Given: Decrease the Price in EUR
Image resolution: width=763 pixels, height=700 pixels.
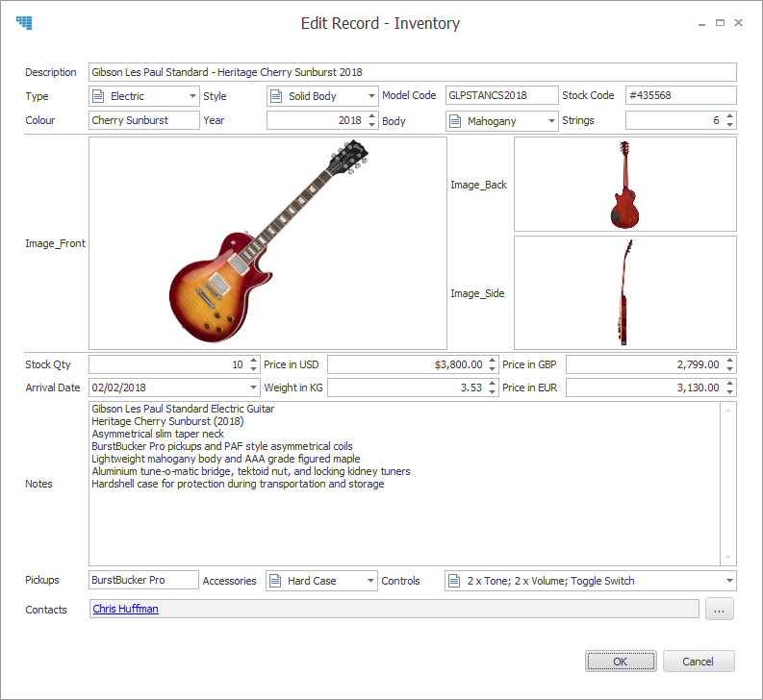Looking at the screenshot, I should coord(729,392).
